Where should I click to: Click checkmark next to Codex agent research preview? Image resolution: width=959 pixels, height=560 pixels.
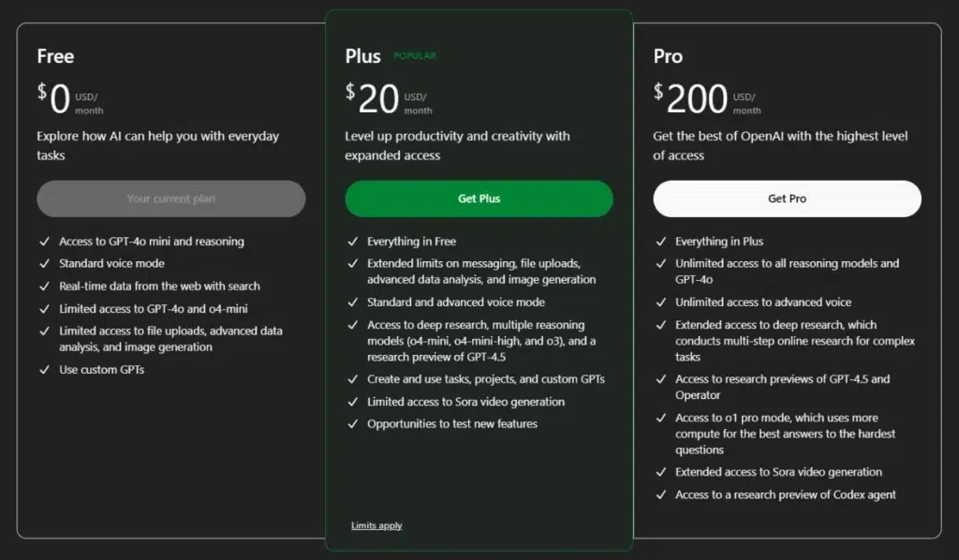[661, 494]
